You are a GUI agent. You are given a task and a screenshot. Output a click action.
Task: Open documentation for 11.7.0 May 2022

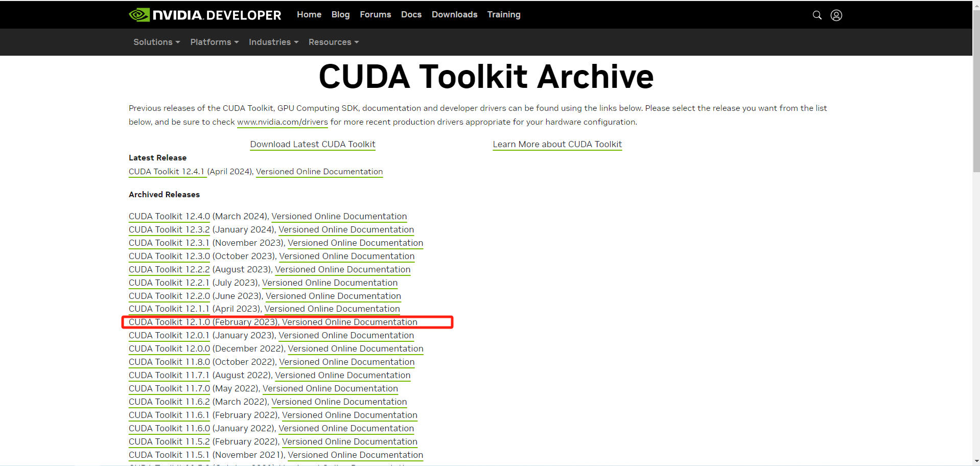[331, 389]
